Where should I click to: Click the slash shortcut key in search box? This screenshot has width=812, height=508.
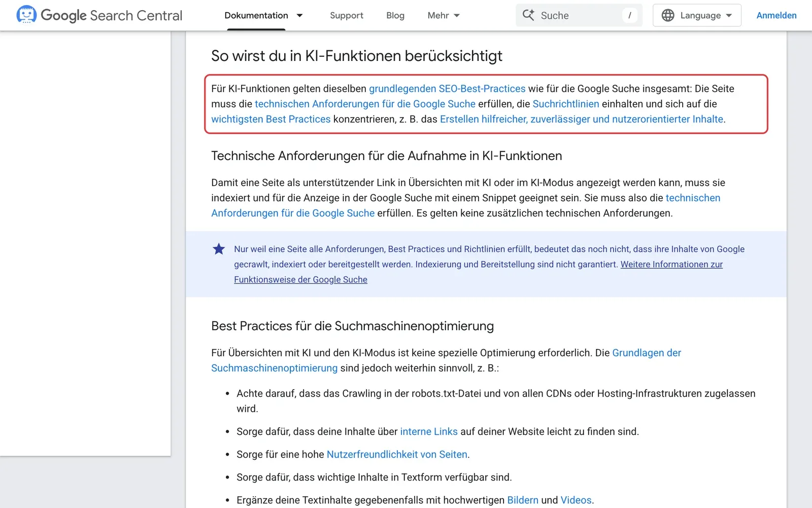tap(630, 15)
